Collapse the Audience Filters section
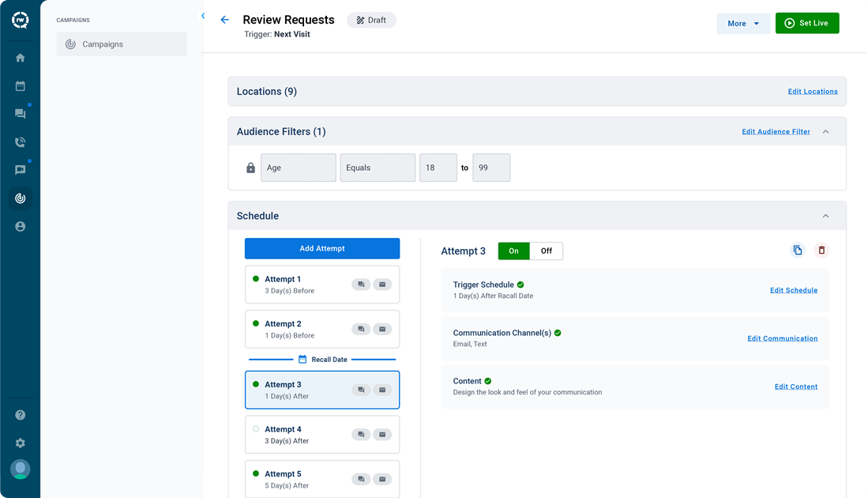The image size is (868, 498). point(825,132)
